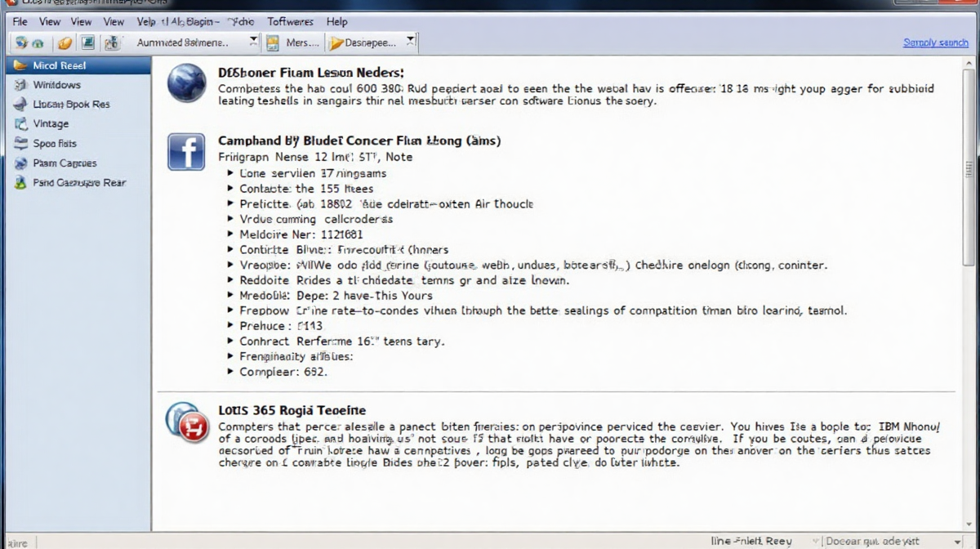The width and height of the screenshot is (980, 549).
Task: Click the icon beside Wiritdows in sidebar
Action: (20, 85)
